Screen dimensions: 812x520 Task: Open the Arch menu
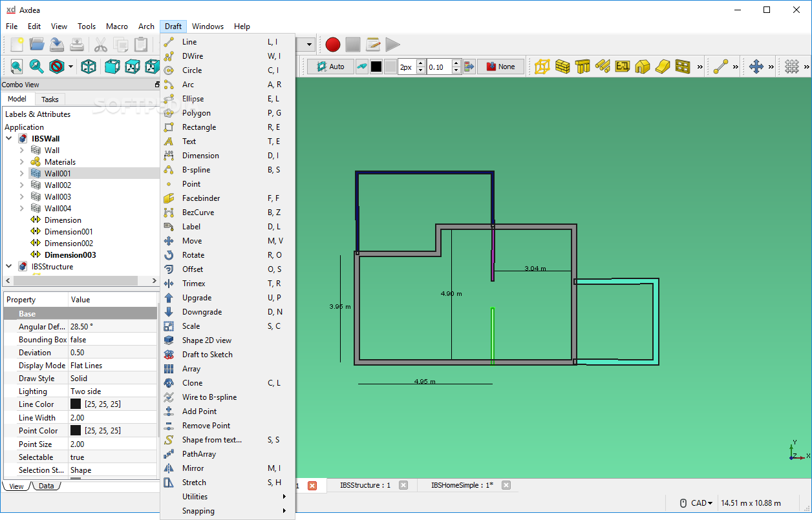click(146, 26)
